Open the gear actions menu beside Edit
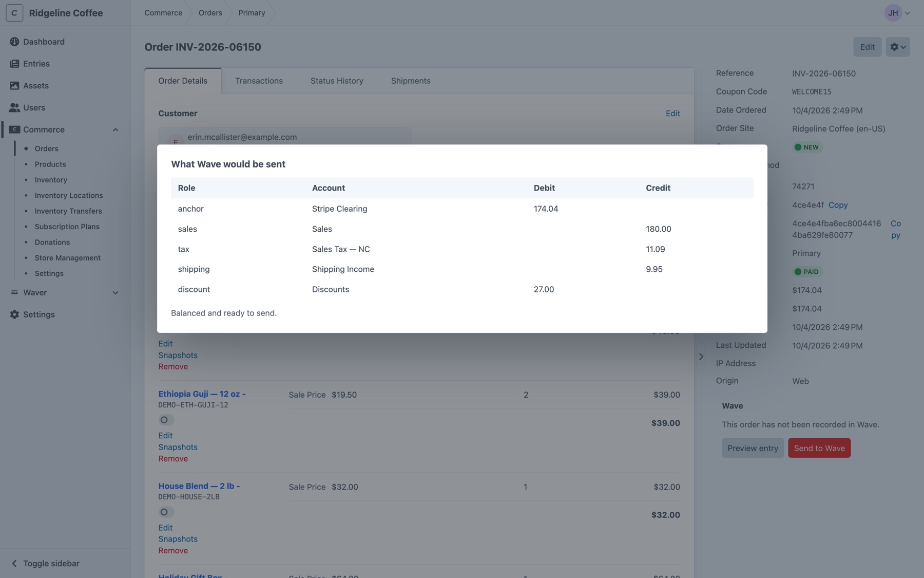Image resolution: width=924 pixels, height=578 pixels. click(897, 47)
